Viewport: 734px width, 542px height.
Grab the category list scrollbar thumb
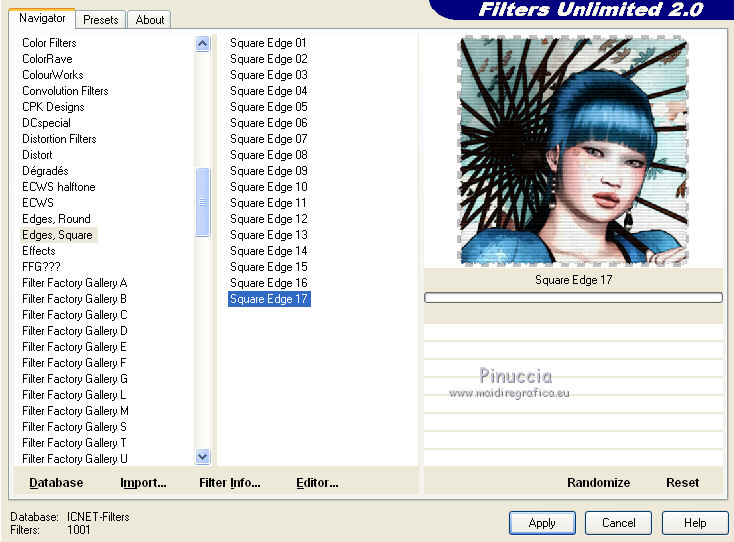pos(203,202)
